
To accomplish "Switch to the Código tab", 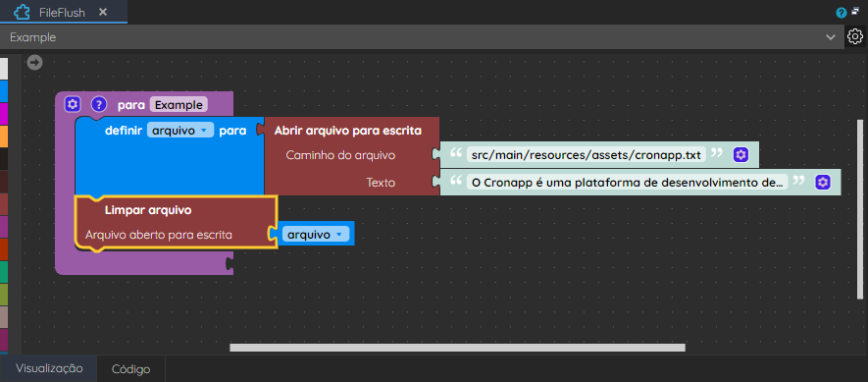I will (x=130, y=369).
